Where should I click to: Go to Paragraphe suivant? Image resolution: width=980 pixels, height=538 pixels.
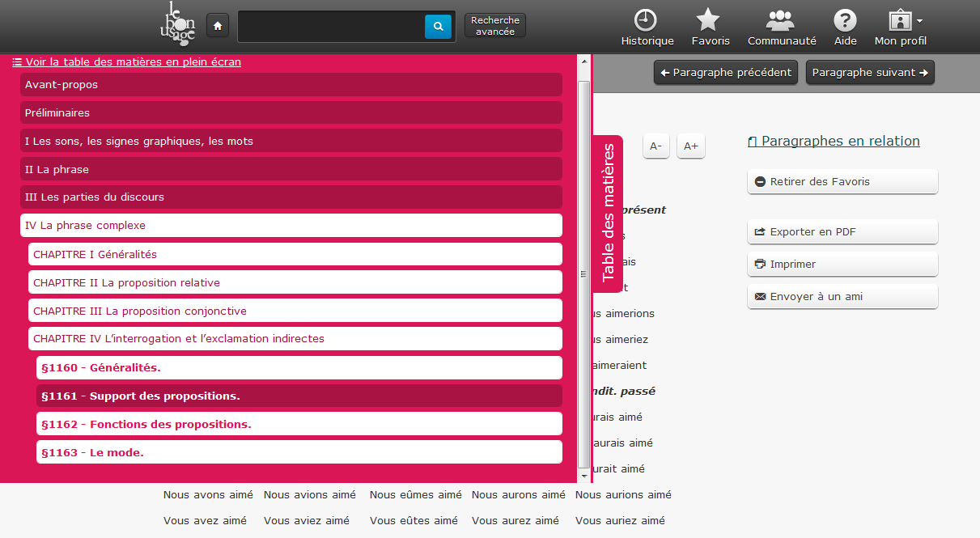coord(869,72)
